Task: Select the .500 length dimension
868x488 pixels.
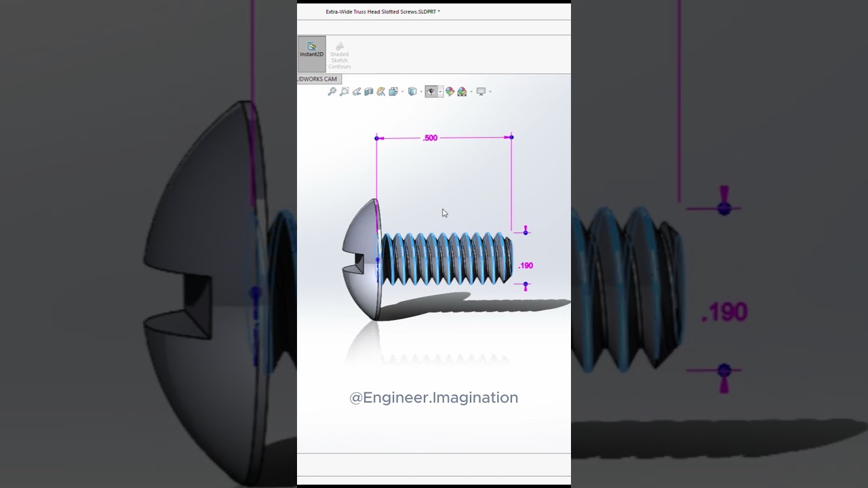Action: [430, 138]
